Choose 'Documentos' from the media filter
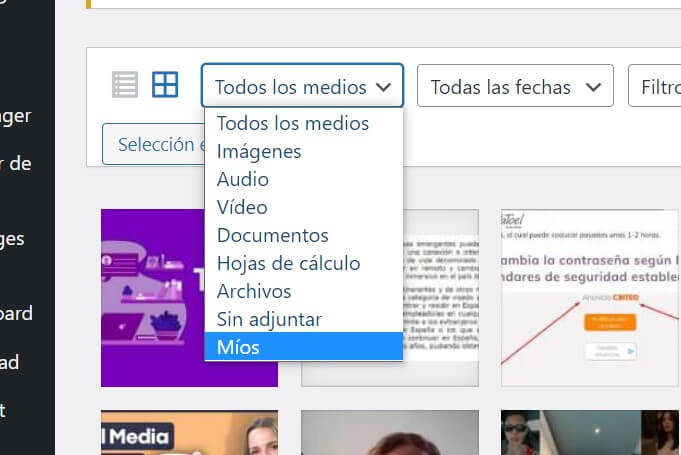This screenshot has height=455, width=681. [x=304, y=235]
